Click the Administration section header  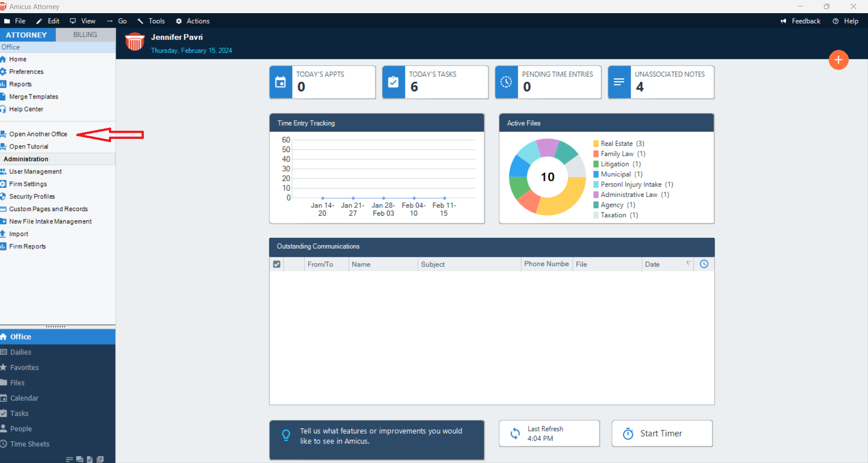[x=58, y=159]
